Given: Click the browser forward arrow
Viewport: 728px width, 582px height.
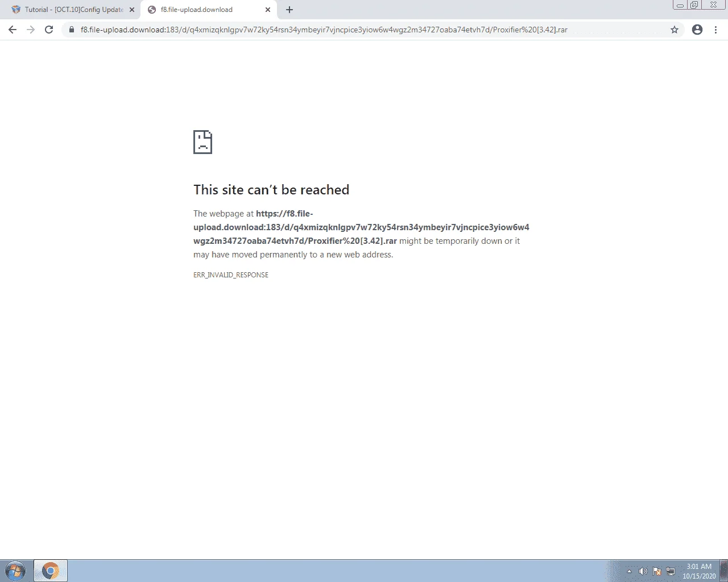Looking at the screenshot, I should tap(31, 30).
